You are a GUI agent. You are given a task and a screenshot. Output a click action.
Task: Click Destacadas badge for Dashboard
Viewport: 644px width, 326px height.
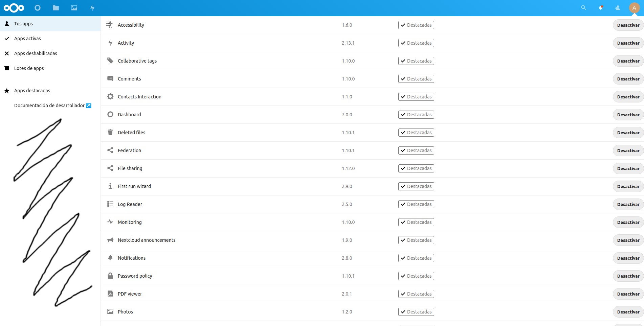tap(416, 115)
